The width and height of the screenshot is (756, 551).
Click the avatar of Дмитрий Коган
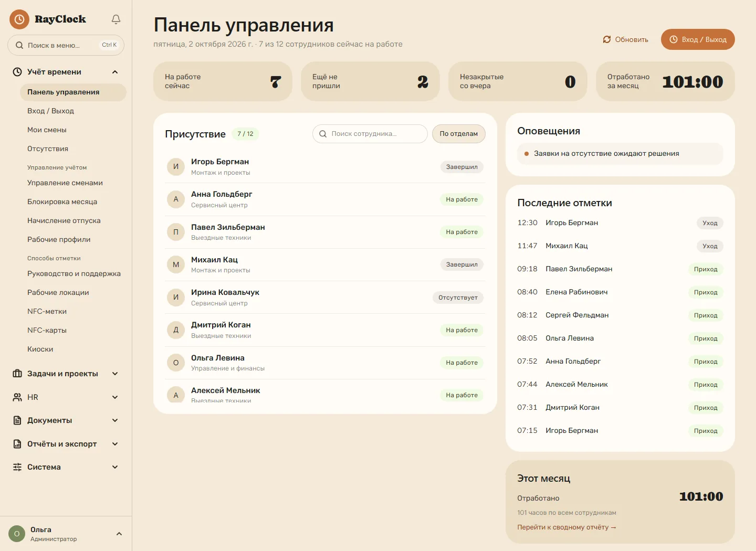coord(176,330)
